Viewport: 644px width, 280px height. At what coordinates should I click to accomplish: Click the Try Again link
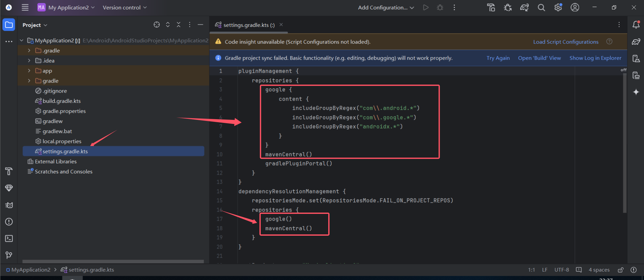498,58
